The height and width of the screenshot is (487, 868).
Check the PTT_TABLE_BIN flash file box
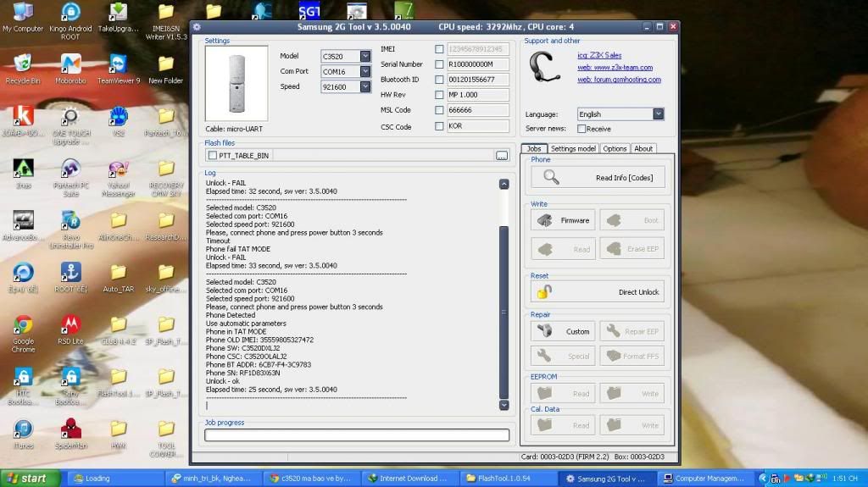213,156
